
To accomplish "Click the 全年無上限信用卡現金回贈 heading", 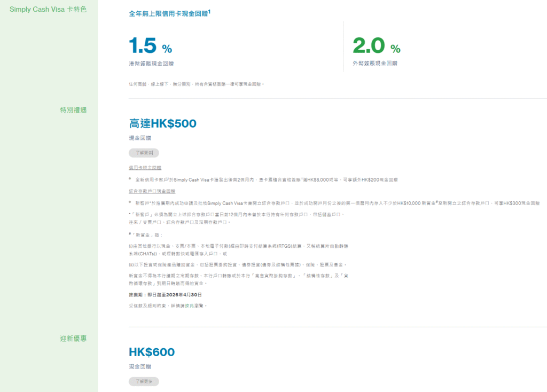I will point(168,13).
